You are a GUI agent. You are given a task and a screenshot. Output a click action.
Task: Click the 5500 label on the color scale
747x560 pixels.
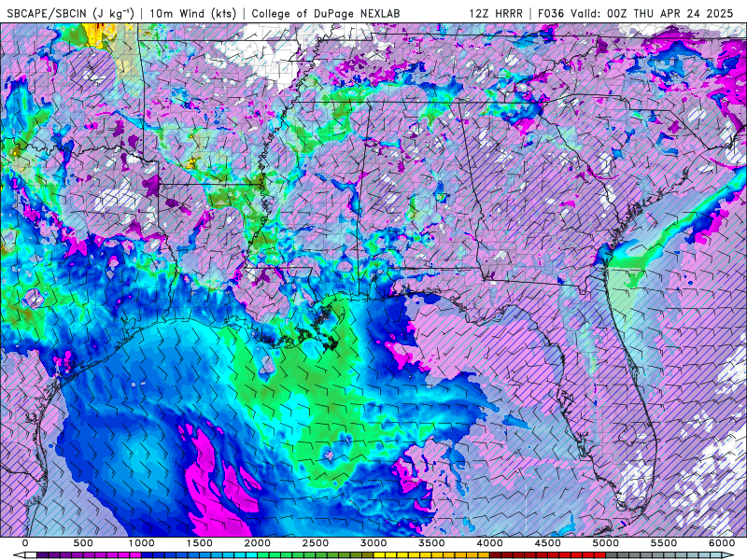coord(664,543)
